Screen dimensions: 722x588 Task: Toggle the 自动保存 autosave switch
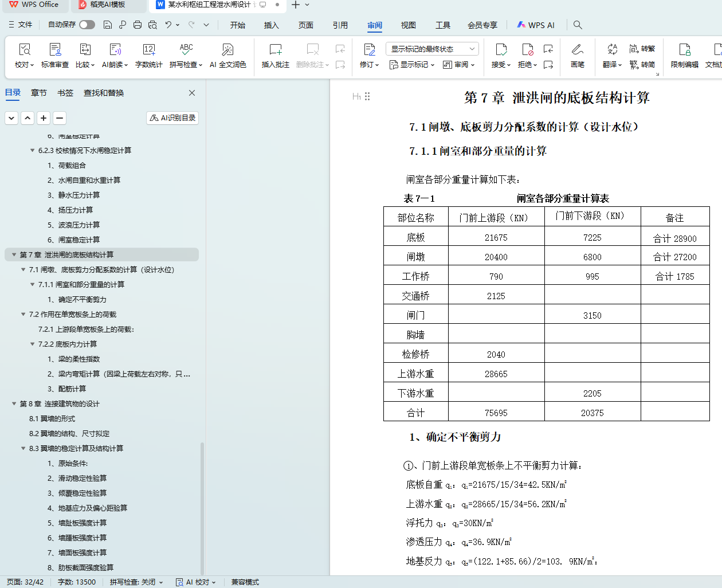(87, 25)
